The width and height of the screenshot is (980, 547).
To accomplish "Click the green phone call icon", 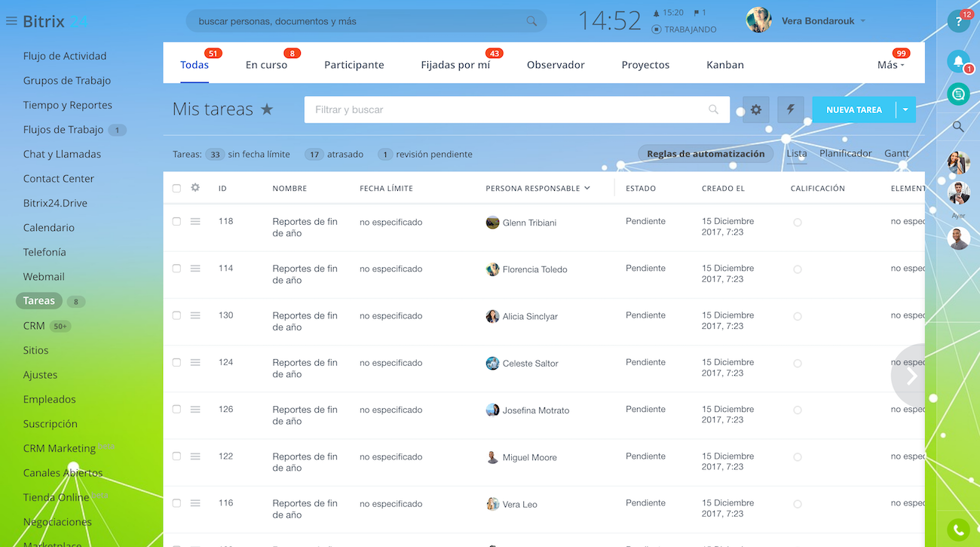I will point(958,530).
